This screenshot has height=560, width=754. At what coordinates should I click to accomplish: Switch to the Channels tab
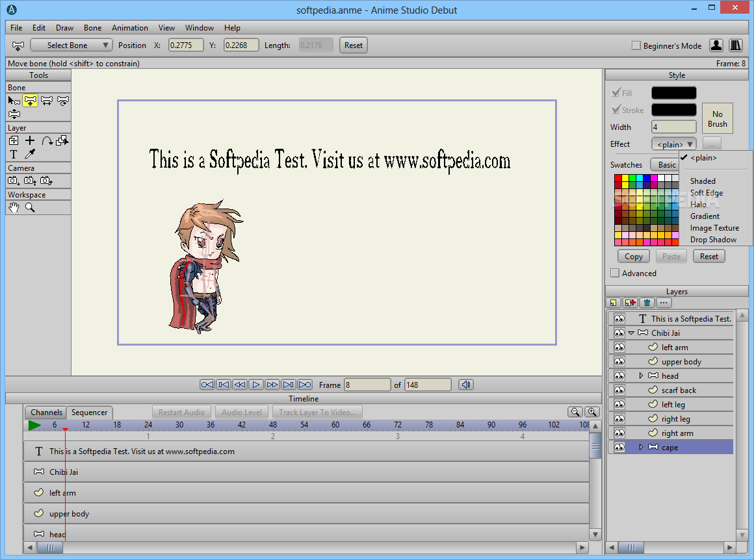[x=46, y=413]
